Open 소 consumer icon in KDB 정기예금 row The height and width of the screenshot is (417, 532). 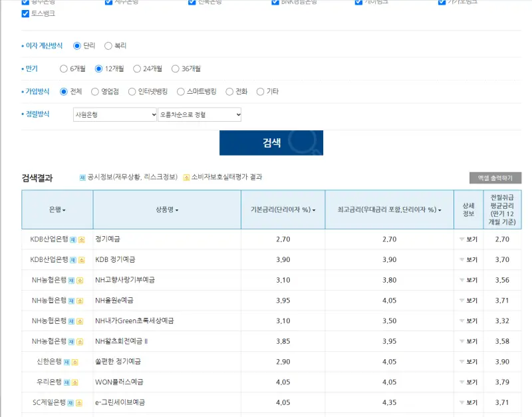click(x=81, y=260)
